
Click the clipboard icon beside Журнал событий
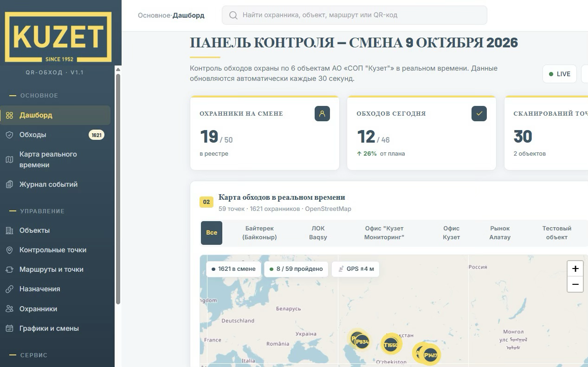pos(9,184)
